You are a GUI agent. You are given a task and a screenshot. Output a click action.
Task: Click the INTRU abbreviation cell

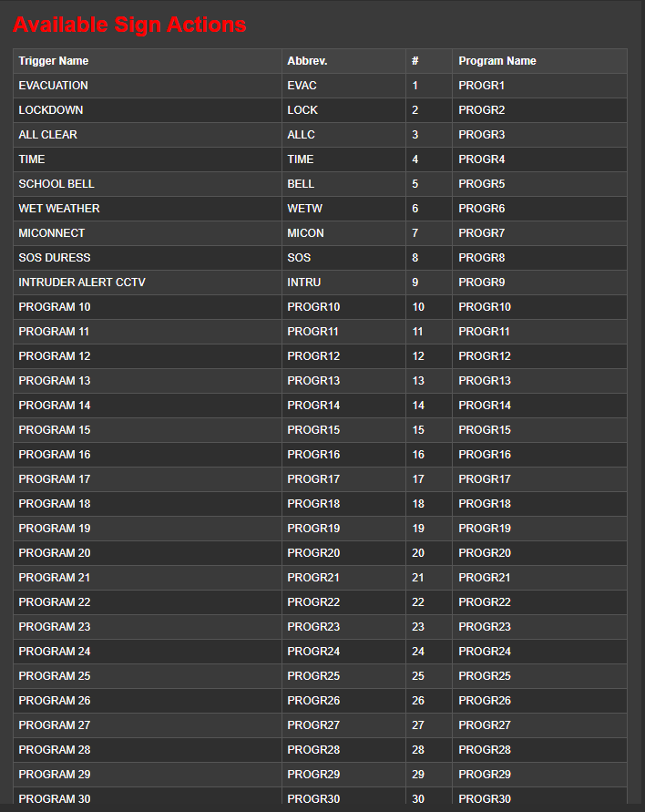[x=304, y=283]
